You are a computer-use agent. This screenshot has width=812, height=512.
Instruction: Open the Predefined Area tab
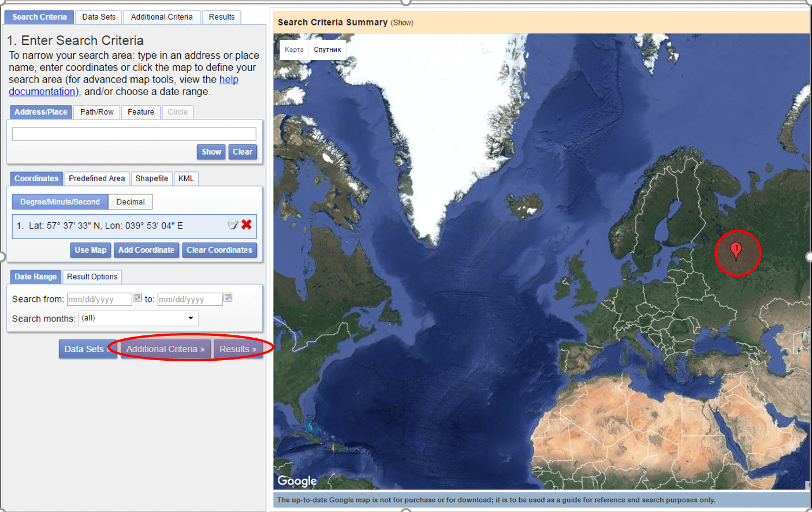(97, 178)
